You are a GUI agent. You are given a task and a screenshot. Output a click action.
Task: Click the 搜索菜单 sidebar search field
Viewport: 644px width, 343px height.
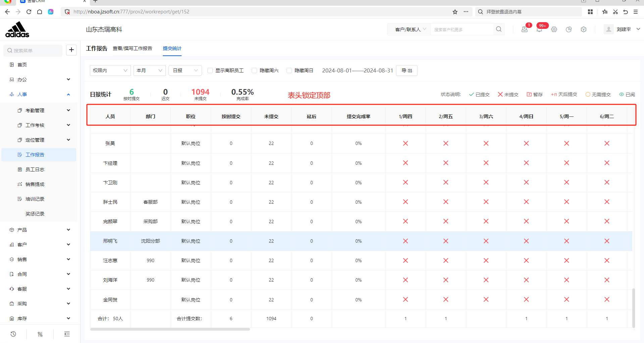click(33, 50)
